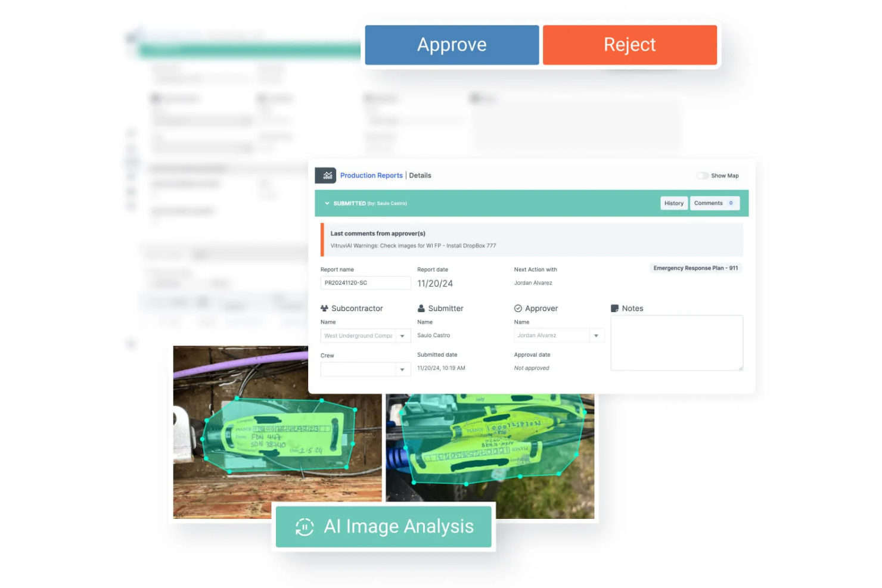882x588 pixels.
Task: Select the Subcontractor team icon
Action: click(324, 308)
